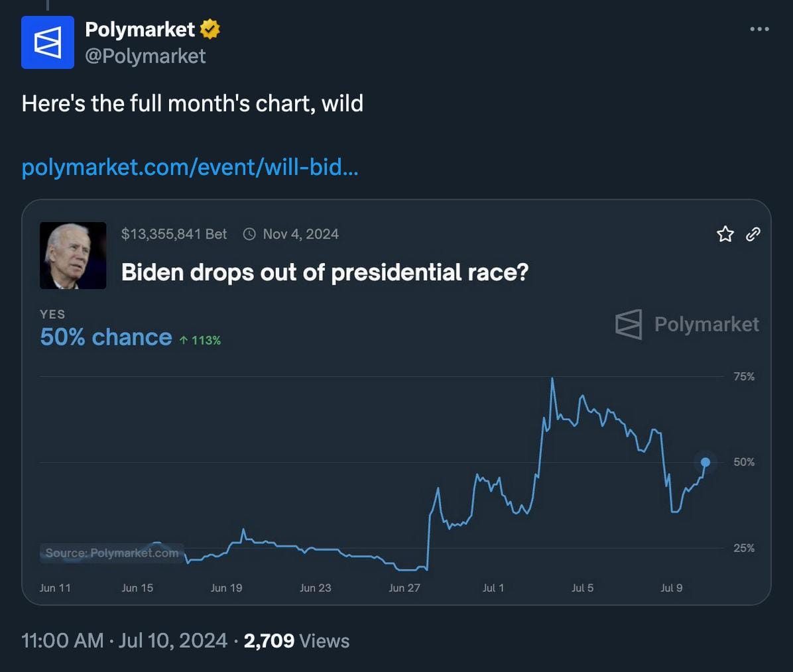Click the tweet timestamp 11:00 AM Jul 10, 2024

pos(125,641)
